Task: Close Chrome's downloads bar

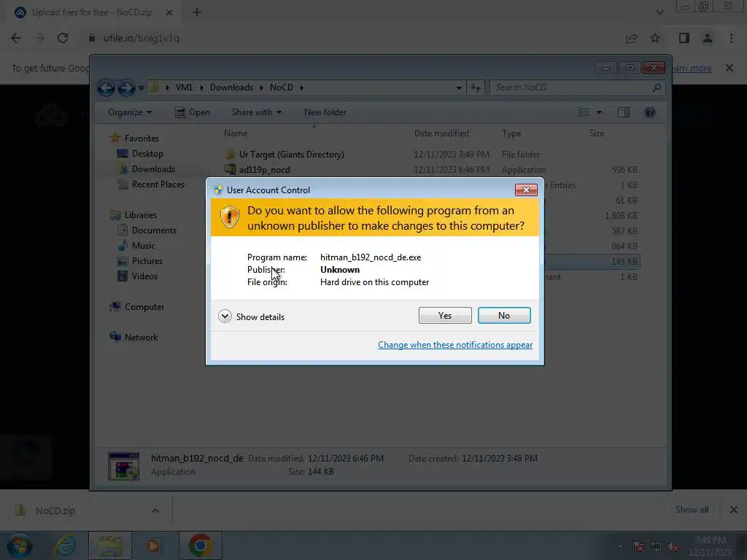Action: 734,510
